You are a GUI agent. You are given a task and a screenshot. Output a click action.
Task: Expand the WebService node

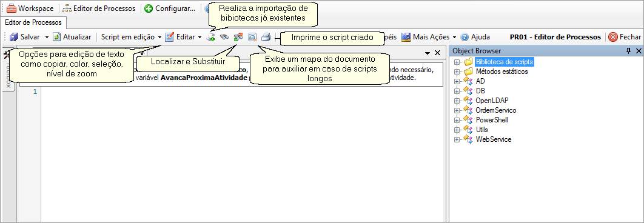pos(457,139)
